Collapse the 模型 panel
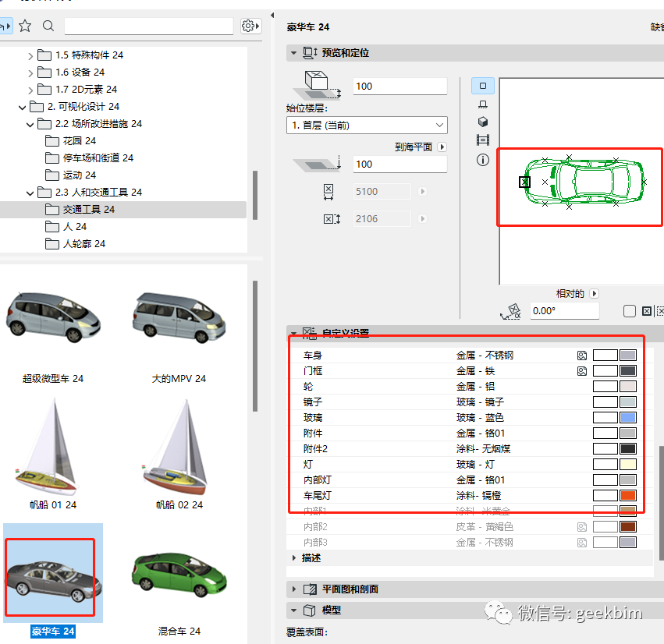The height and width of the screenshot is (644, 664). pyautogui.click(x=293, y=610)
